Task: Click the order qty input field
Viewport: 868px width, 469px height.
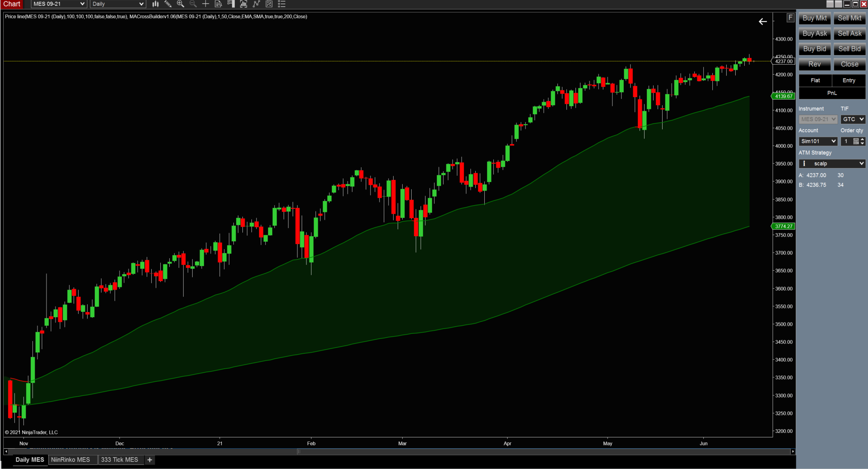Action: click(847, 141)
